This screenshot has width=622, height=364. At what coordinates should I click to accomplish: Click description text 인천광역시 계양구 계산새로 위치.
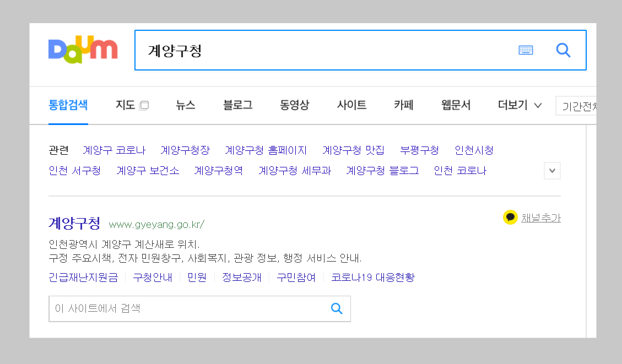click(124, 245)
